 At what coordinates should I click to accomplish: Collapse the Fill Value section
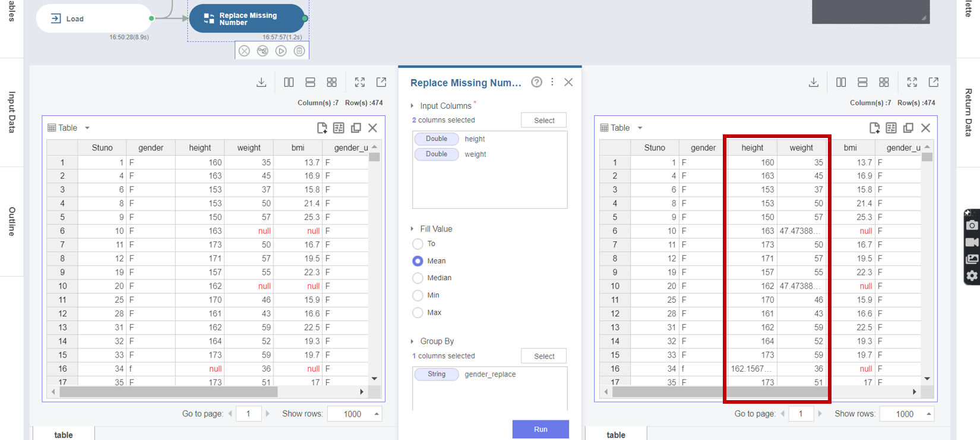point(412,229)
